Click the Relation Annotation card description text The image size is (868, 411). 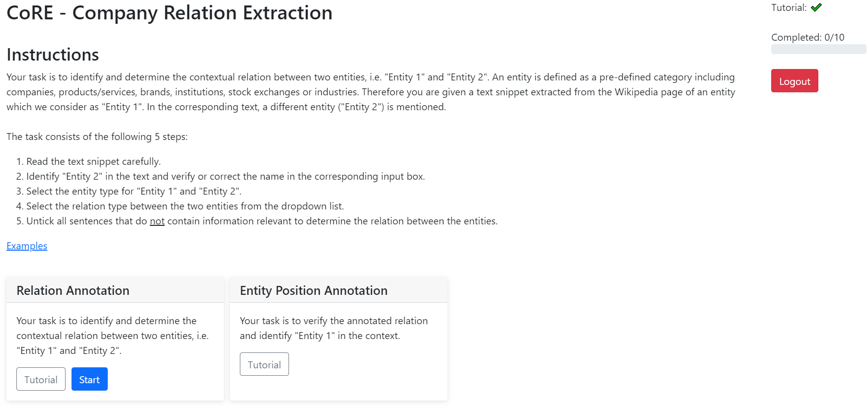click(x=112, y=336)
